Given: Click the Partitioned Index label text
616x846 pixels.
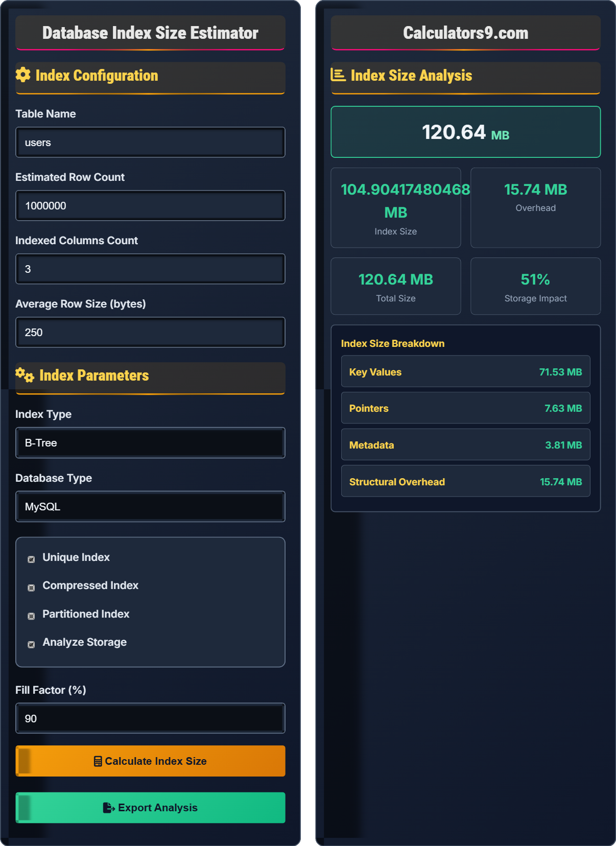Looking at the screenshot, I should pyautogui.click(x=86, y=614).
